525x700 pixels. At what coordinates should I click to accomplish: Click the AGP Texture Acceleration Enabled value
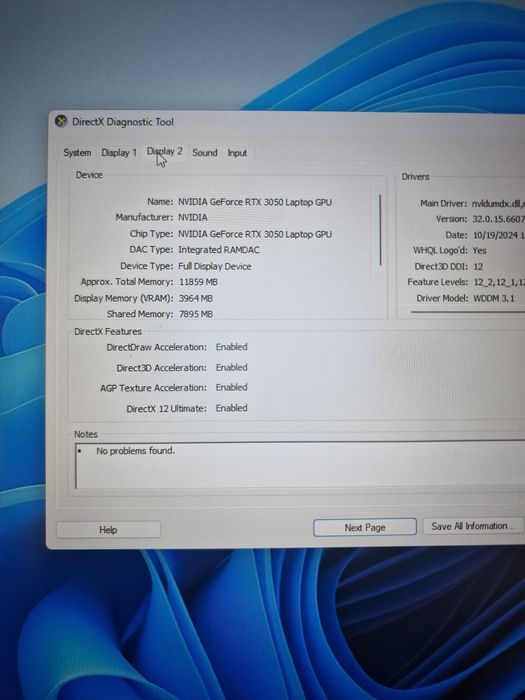[231, 387]
